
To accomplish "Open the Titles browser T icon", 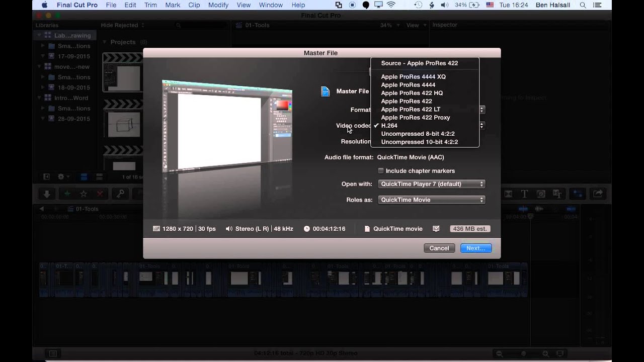I will 524,194.
